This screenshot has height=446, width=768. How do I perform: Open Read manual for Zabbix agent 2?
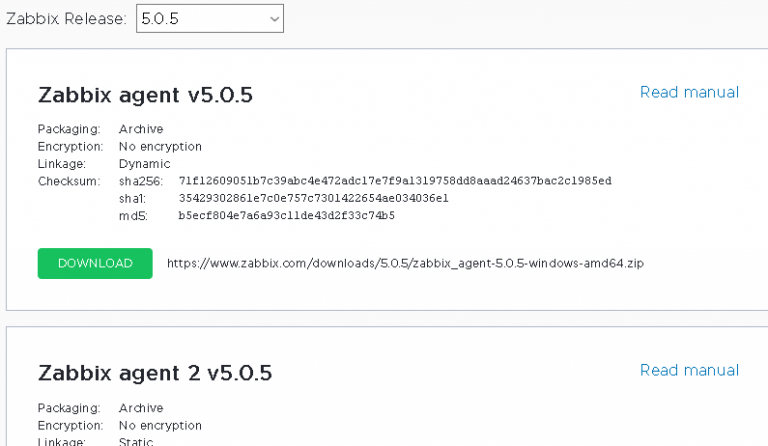tap(689, 370)
